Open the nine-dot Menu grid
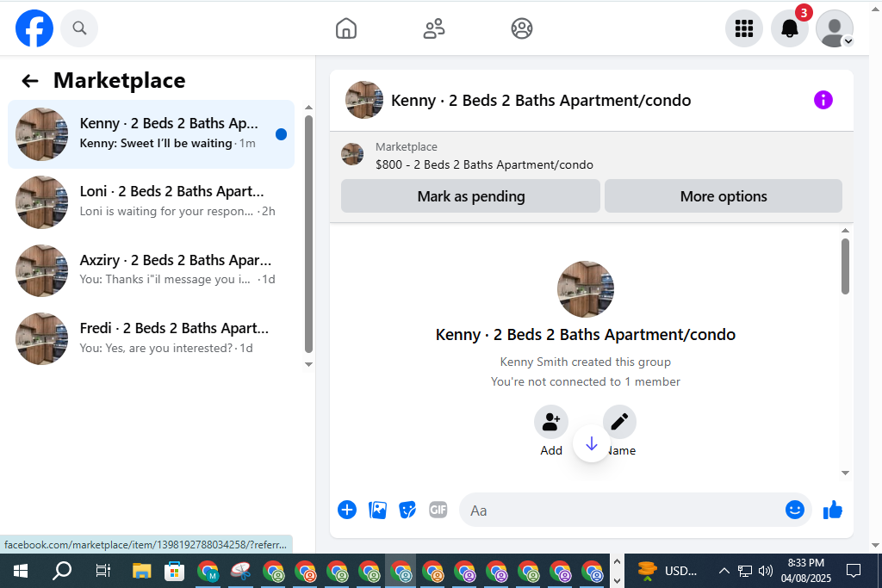 [x=743, y=28]
